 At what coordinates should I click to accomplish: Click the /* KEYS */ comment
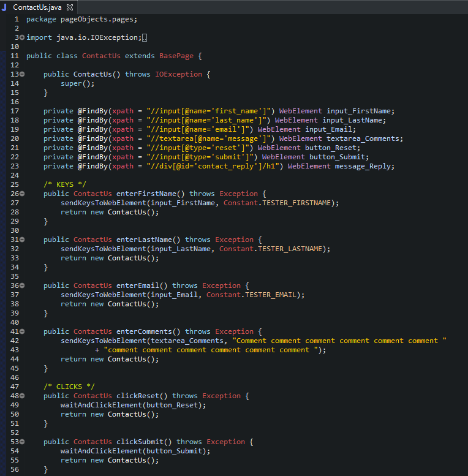coord(65,184)
